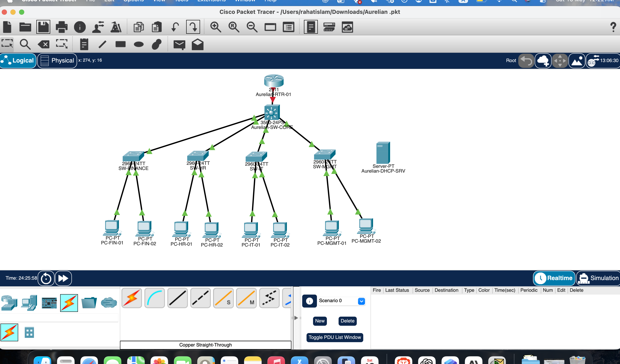
Task: Choose Automatic connection type
Action: pyautogui.click(x=132, y=298)
